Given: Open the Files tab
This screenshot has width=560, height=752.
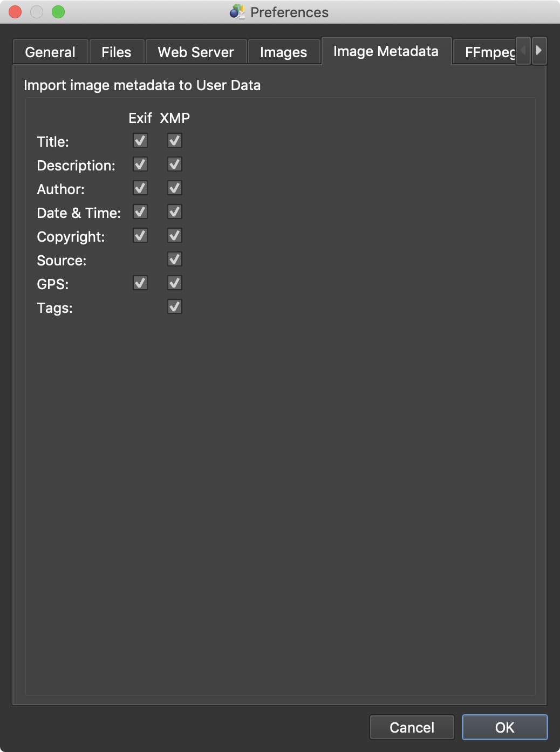Looking at the screenshot, I should pos(117,52).
